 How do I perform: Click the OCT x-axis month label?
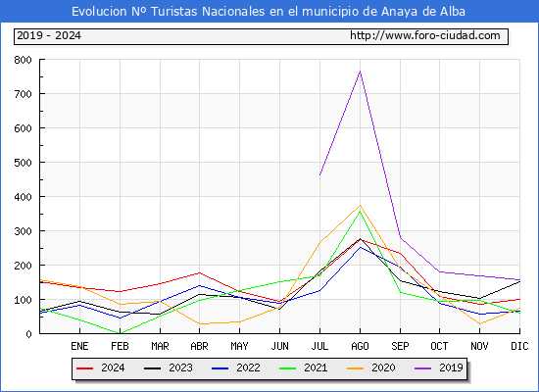439,346
